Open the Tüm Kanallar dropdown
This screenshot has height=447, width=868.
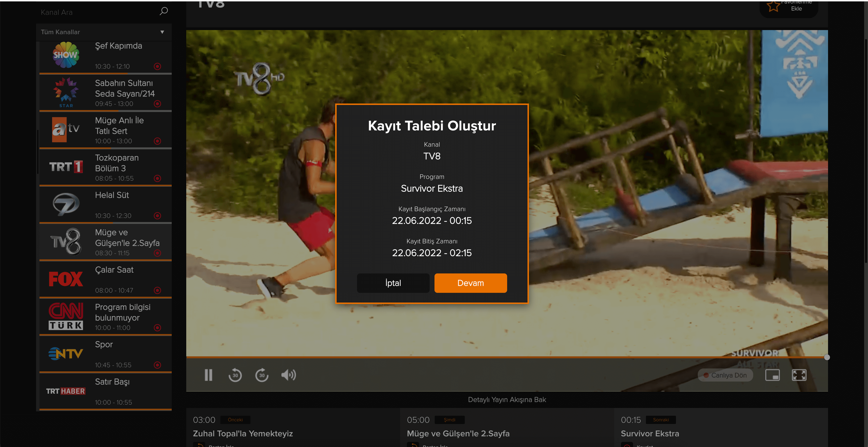[x=104, y=32]
